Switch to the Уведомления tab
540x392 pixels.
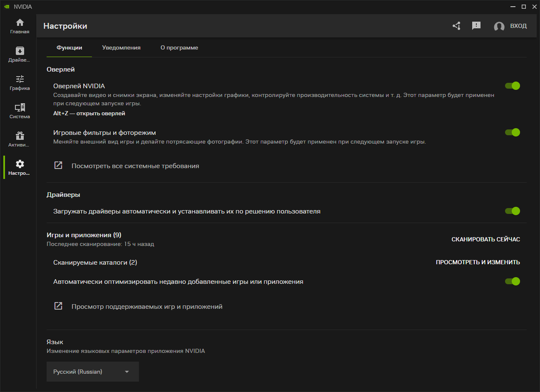coord(121,48)
